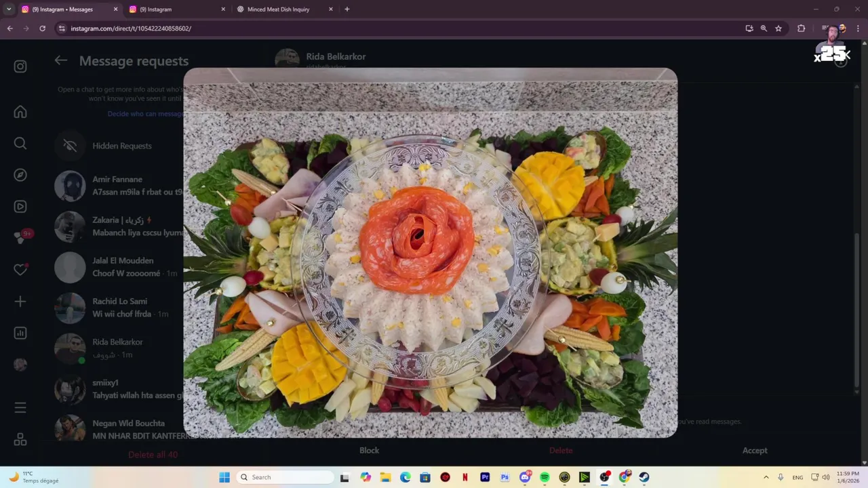The image size is (868, 488).
Task: Open Steam from the taskbar
Action: [644, 477]
